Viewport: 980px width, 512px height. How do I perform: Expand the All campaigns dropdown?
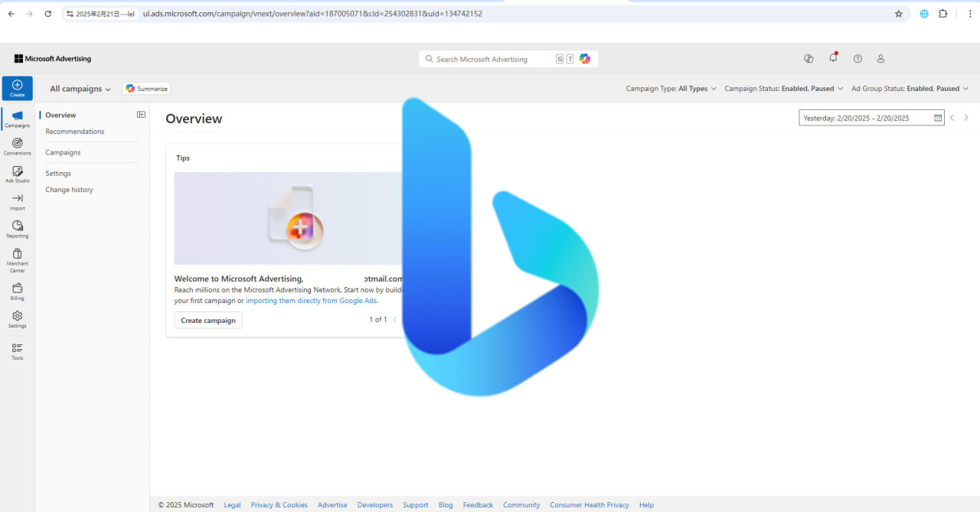pos(80,89)
